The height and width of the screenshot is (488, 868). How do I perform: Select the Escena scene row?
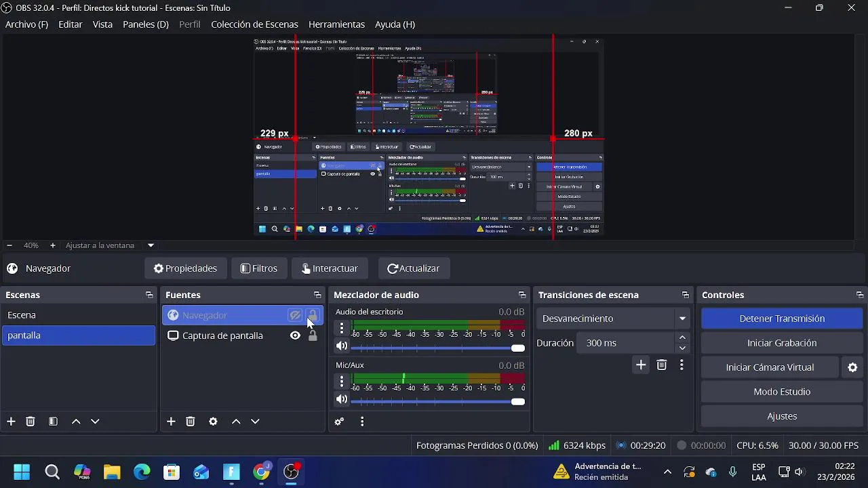point(79,315)
